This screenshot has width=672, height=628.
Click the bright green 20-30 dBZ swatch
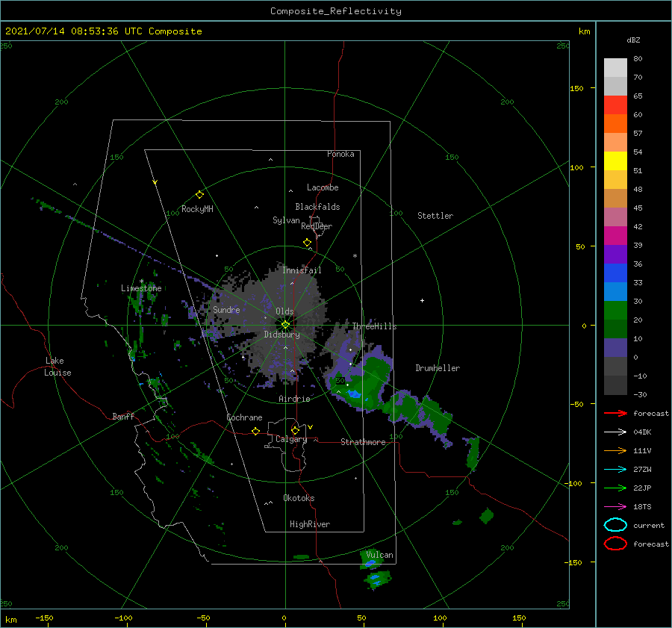click(615, 311)
